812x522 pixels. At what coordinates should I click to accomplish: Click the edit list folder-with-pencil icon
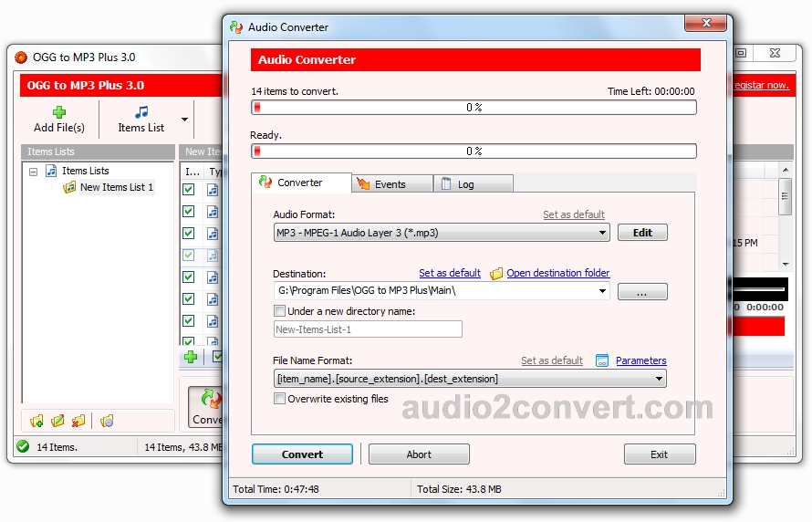click(57, 421)
